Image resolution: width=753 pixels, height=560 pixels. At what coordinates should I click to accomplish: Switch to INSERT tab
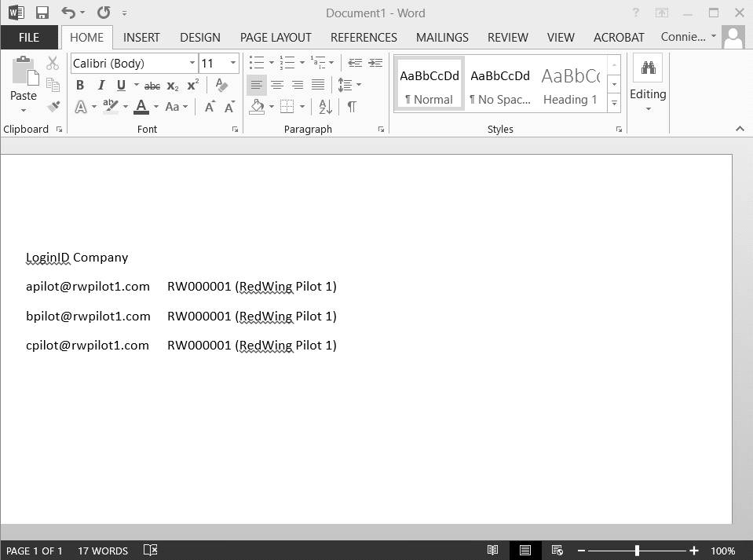pos(141,38)
